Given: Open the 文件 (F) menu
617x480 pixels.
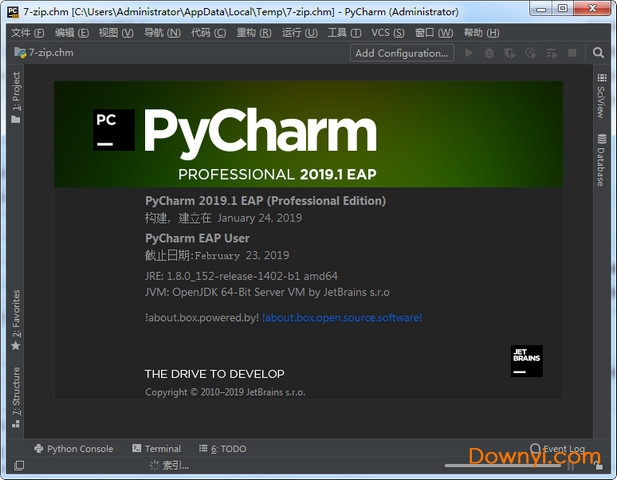Looking at the screenshot, I should point(28,33).
